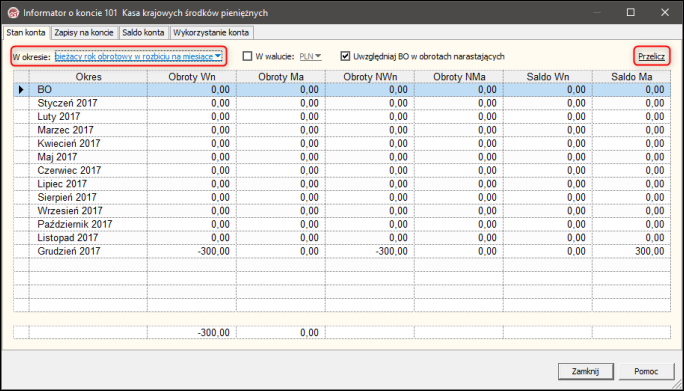This screenshot has height=391, width=684.
Task: Enable the W walucie checkbox
Action: pyautogui.click(x=247, y=56)
